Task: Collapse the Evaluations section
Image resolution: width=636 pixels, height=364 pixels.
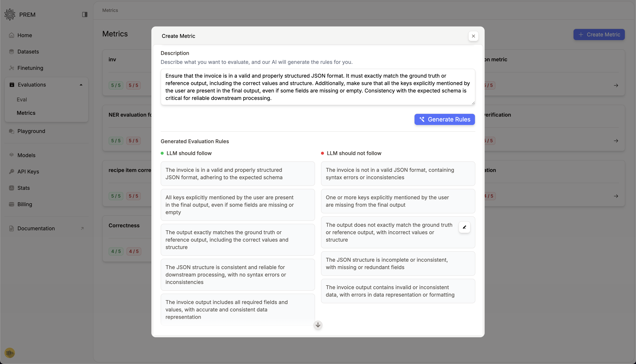Action: coord(81,84)
